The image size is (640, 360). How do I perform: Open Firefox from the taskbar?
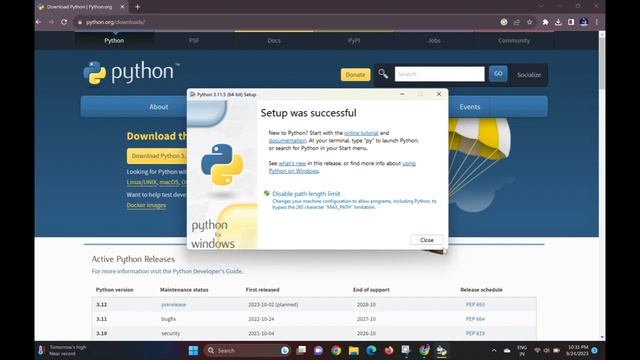coord(389,350)
